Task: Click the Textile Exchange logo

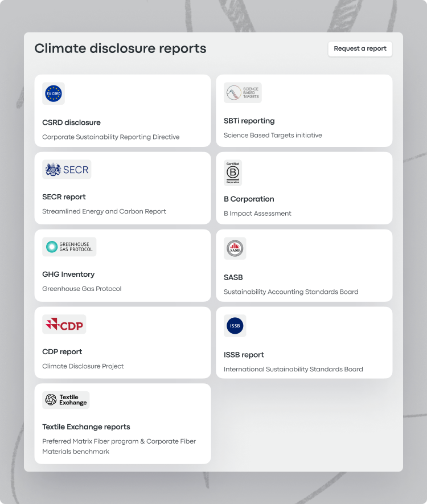Action: [66, 400]
